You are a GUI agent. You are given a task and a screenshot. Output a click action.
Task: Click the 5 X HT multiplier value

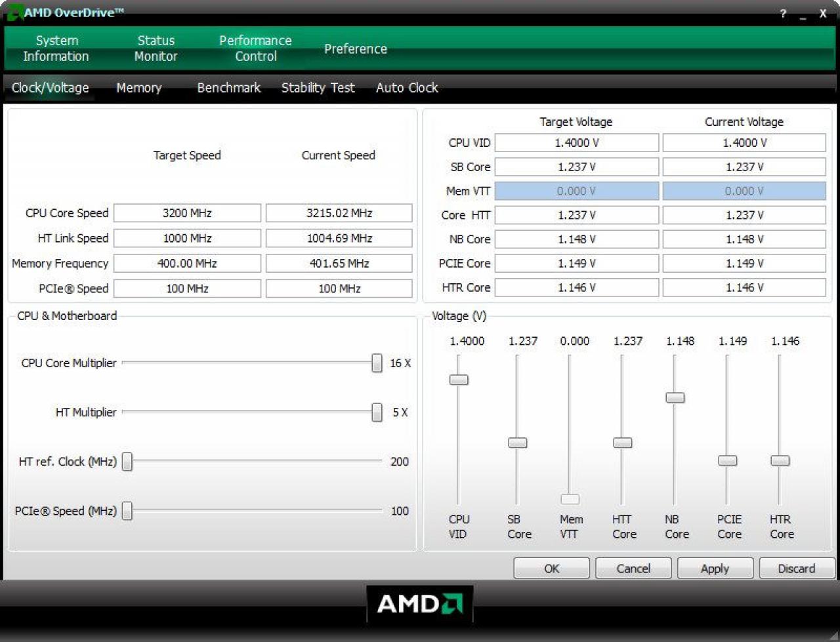point(400,412)
